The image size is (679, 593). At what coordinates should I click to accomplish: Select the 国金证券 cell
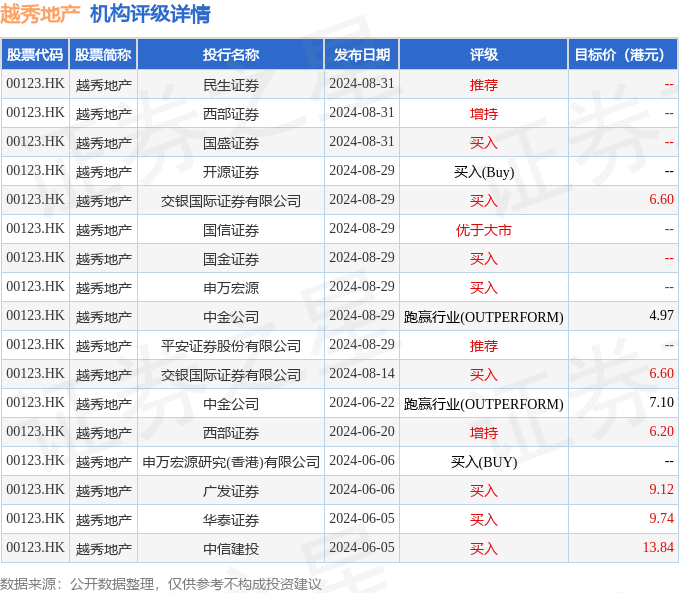click(x=231, y=259)
